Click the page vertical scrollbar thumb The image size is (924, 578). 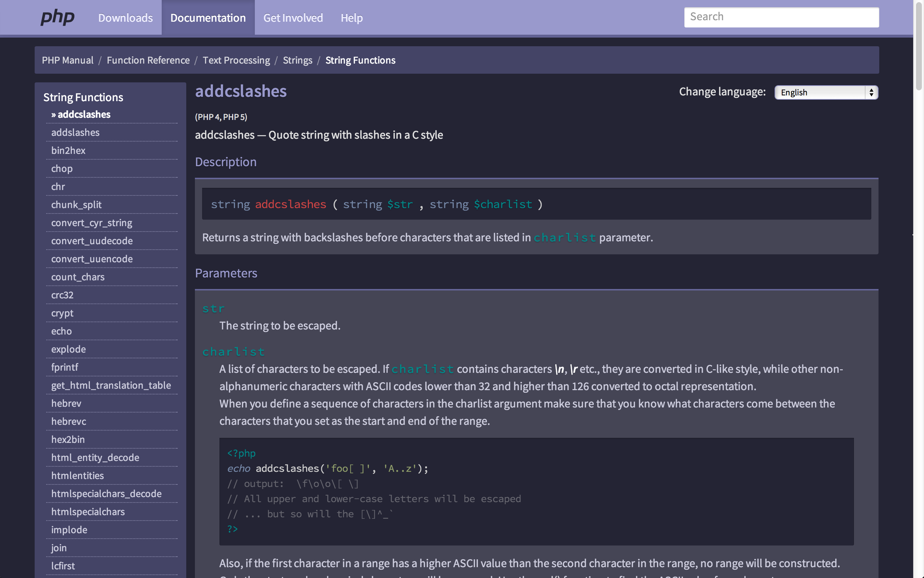pyautogui.click(x=918, y=47)
